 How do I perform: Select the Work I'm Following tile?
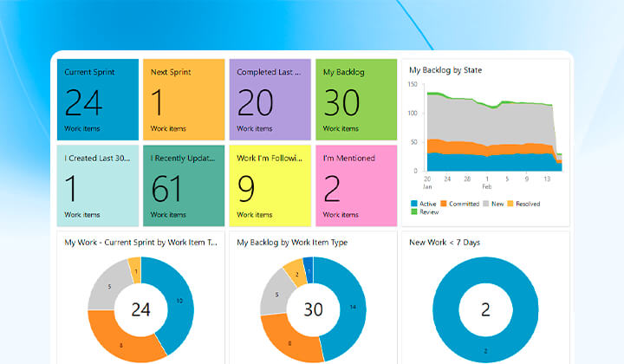(270, 185)
